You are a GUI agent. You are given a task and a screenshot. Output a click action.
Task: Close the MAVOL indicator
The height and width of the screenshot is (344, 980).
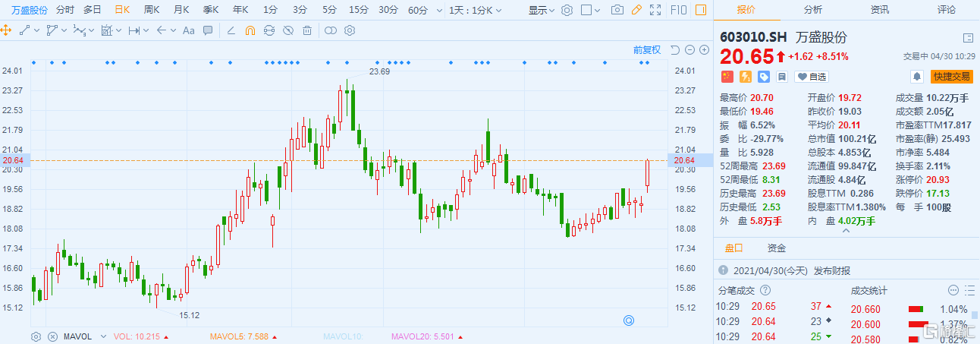(52, 336)
